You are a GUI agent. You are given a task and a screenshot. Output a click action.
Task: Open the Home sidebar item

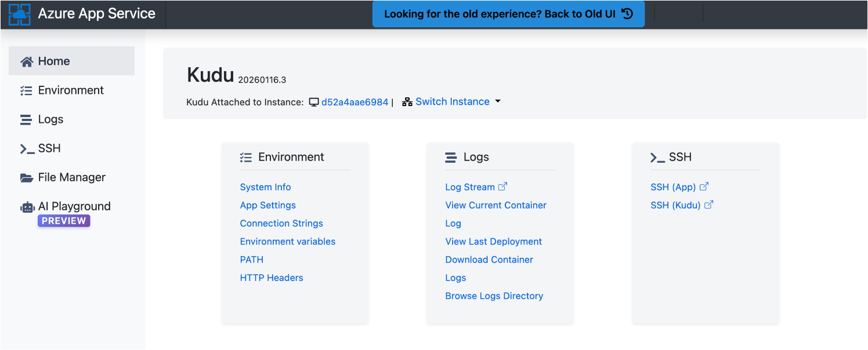tap(71, 61)
